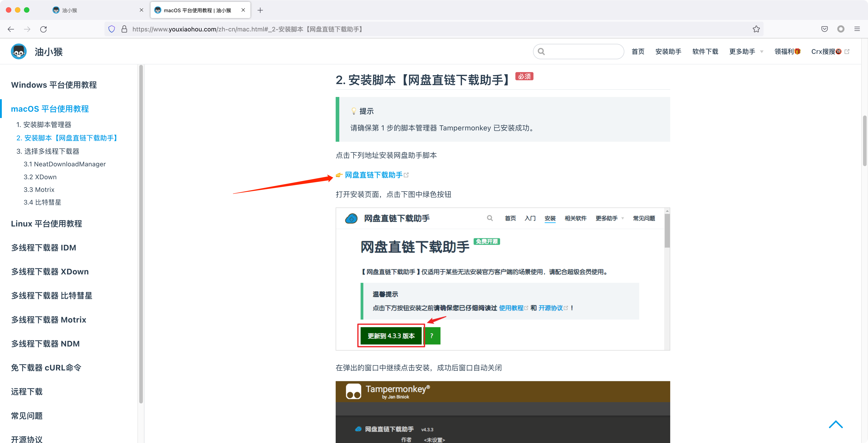Open 多线程下载器 IDM in sidebar
This screenshot has width=868, height=443.
(x=44, y=248)
